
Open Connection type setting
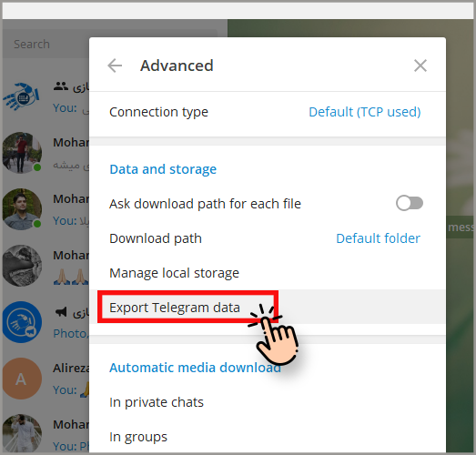tap(268, 112)
